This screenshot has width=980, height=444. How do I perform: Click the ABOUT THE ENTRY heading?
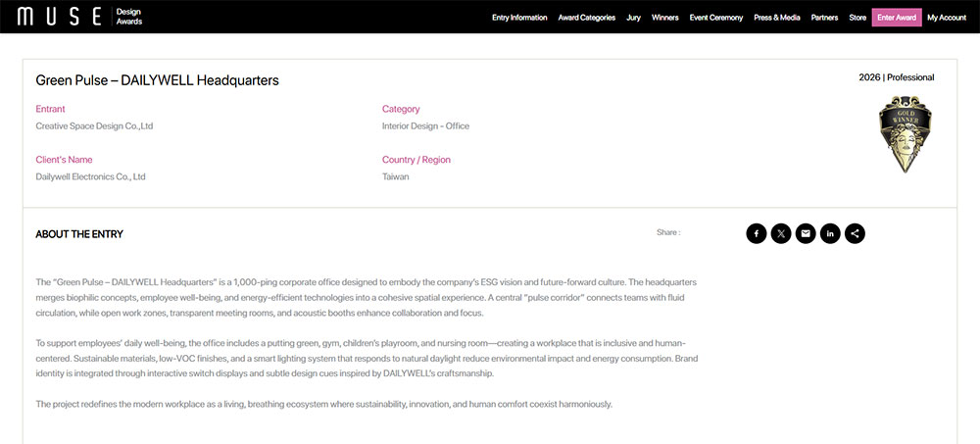(x=79, y=234)
